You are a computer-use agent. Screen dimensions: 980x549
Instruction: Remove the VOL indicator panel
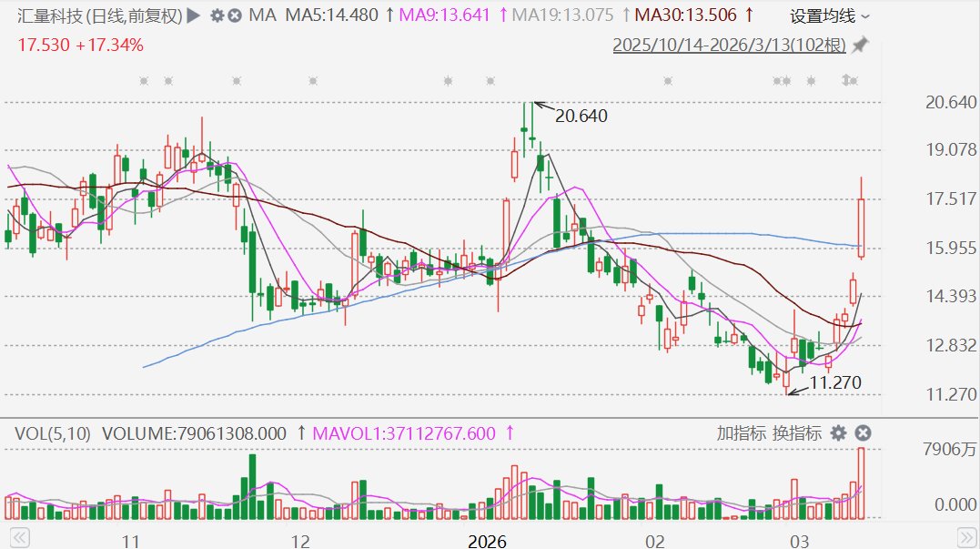[864, 433]
